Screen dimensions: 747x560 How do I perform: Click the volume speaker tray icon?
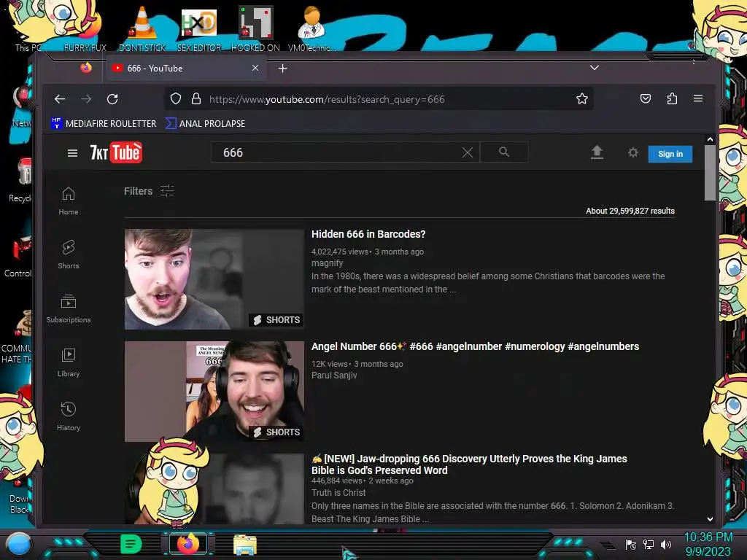click(x=665, y=545)
